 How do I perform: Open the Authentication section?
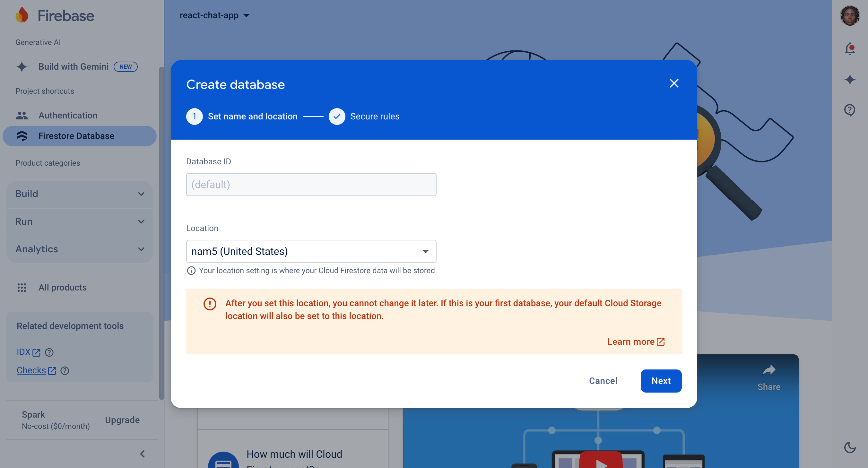68,115
